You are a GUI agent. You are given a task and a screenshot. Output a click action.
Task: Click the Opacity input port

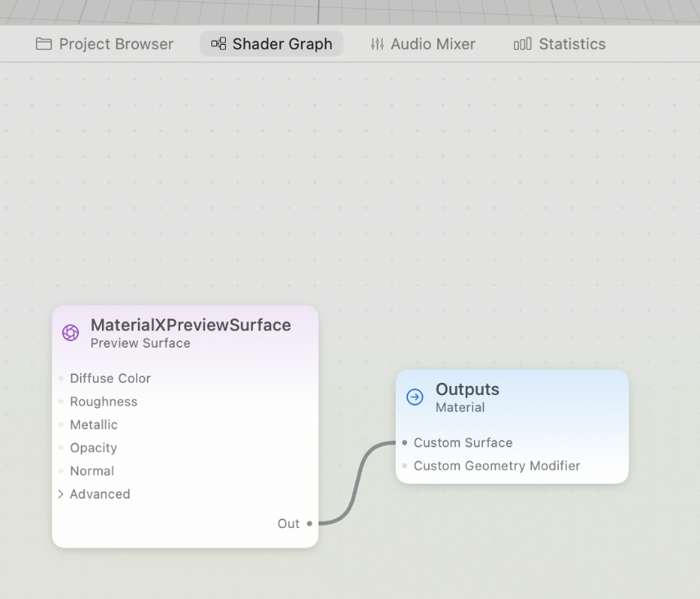[x=60, y=447]
